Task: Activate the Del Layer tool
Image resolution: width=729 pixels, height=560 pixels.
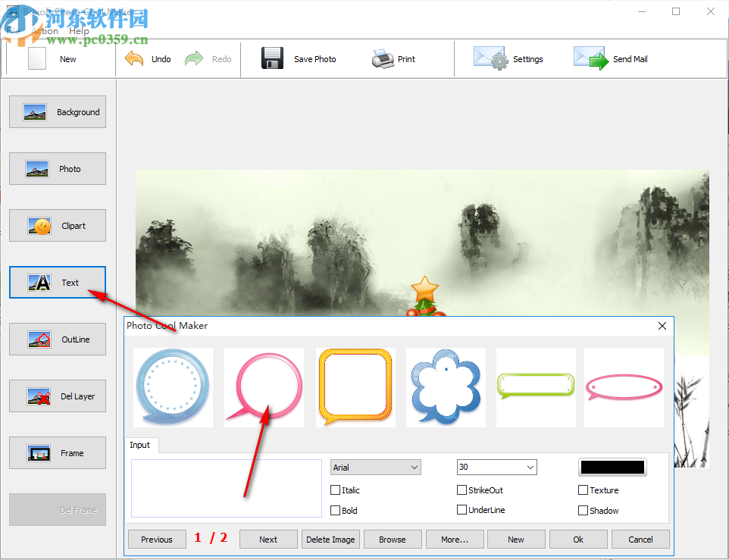Action: 57,396
